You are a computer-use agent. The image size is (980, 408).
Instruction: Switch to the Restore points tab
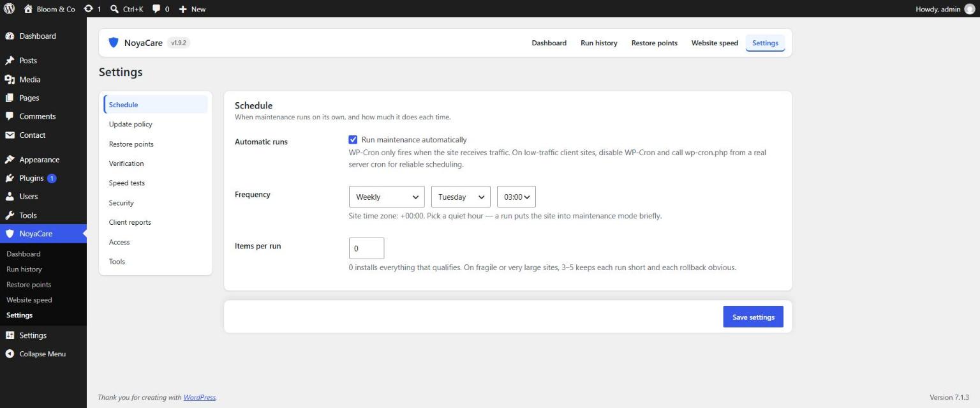655,43
